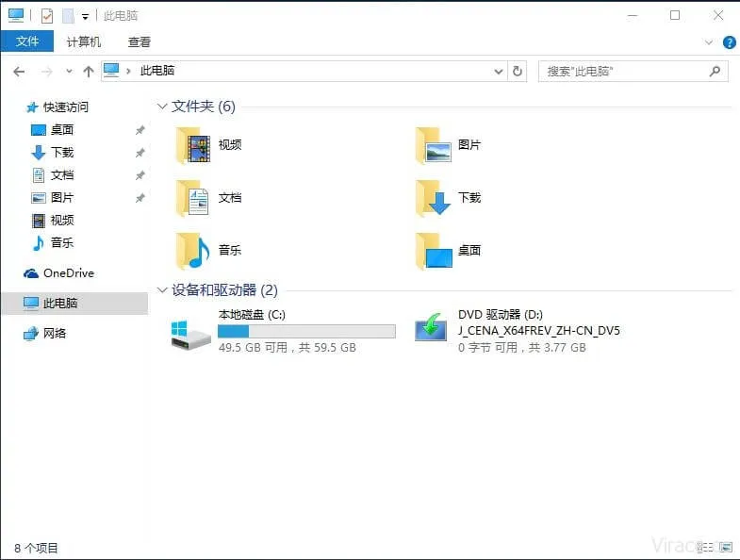The height and width of the screenshot is (560, 740).
Task: Click the Properties quick access toolbar icon
Action: [47, 16]
